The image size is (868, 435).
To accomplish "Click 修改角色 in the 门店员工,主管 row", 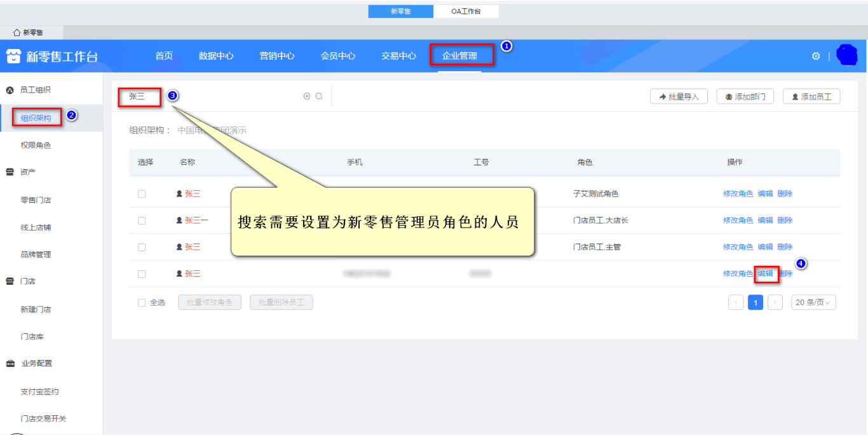I will (x=738, y=247).
